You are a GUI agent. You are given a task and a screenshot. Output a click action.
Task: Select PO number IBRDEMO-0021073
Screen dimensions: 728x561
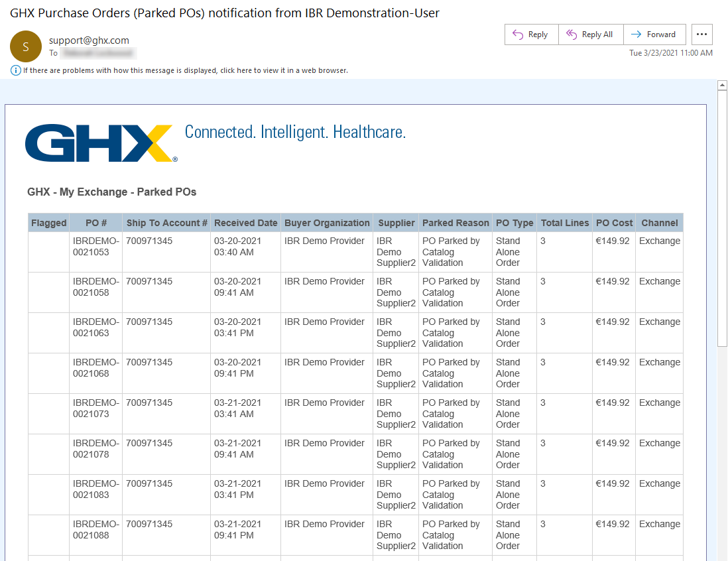[95, 408]
